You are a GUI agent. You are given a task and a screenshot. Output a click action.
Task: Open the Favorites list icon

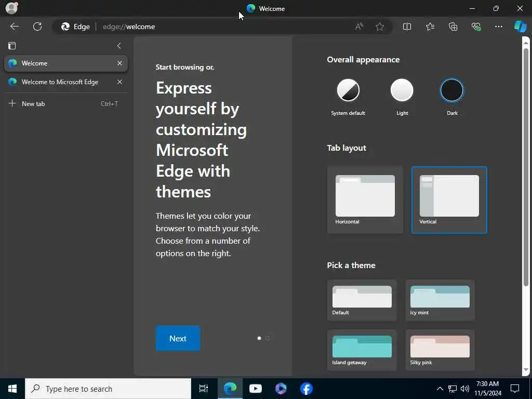pos(430,26)
